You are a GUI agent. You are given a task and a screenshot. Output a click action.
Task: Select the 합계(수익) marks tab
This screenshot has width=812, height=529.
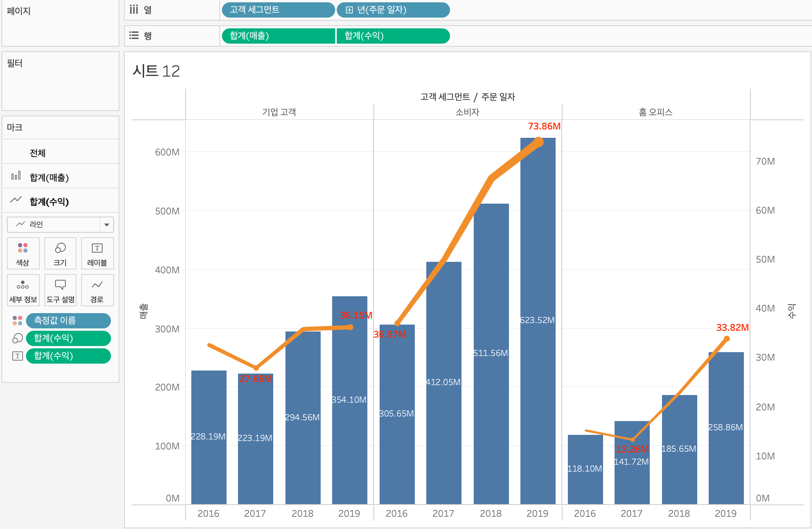[49, 202]
